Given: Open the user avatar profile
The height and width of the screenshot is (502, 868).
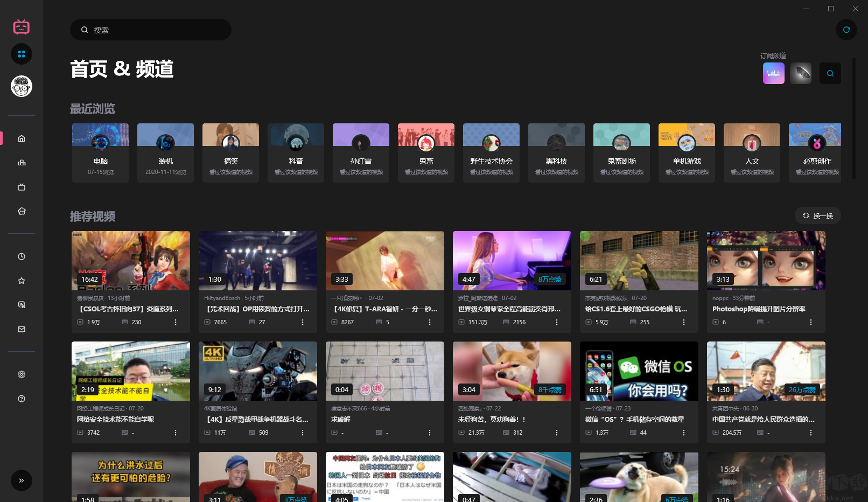Looking at the screenshot, I should point(22,86).
